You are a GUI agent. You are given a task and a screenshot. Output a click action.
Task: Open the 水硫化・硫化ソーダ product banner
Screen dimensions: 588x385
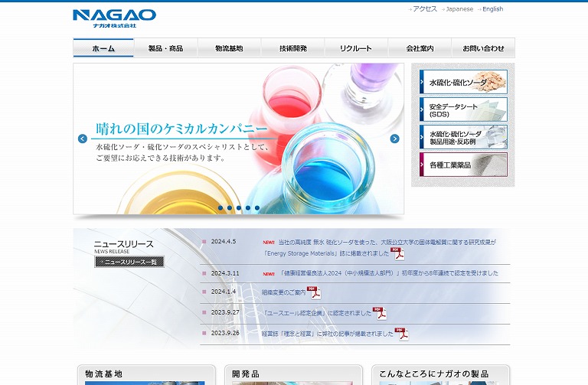[463, 82]
